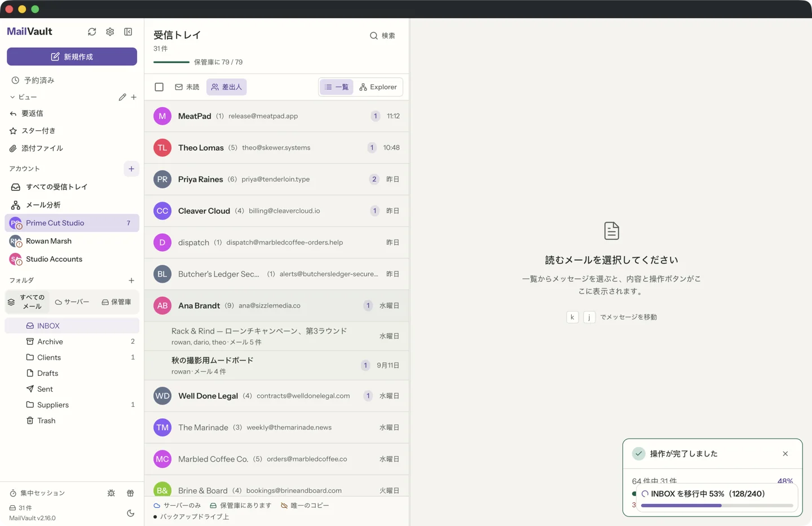
Task: Click the INBOX migration progress bar
Action: [x=717, y=506]
